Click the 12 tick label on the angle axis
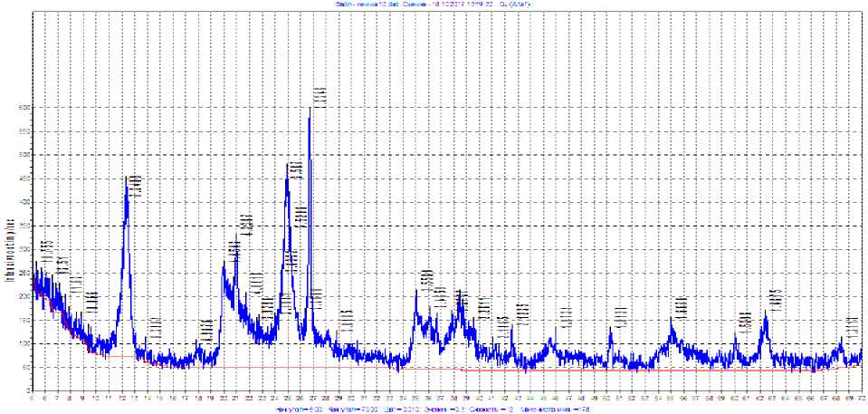 pos(121,398)
